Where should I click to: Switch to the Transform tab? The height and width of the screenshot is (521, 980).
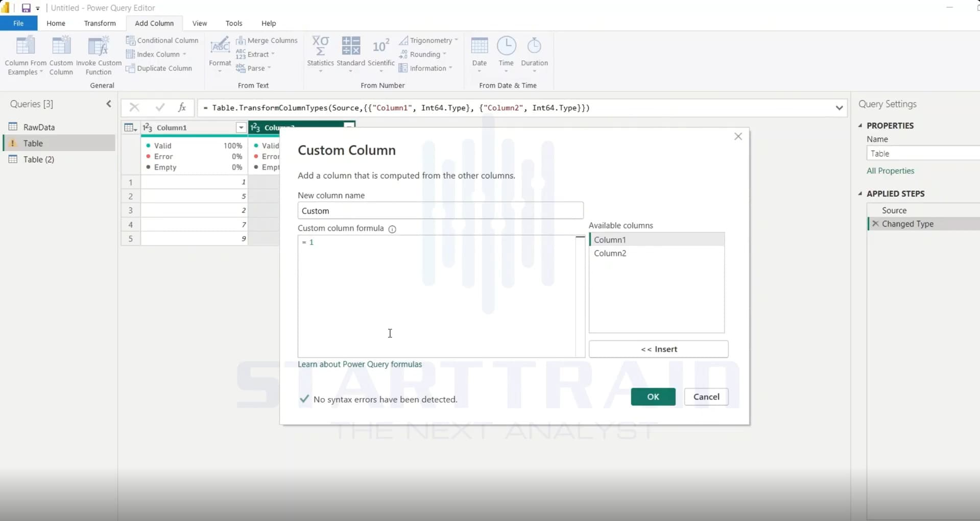100,23
